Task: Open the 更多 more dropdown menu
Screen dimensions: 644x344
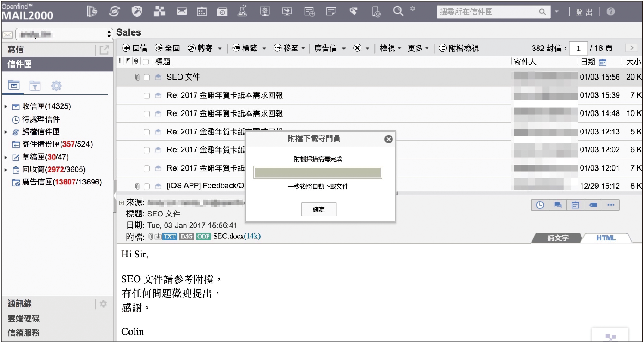Action: (418, 48)
